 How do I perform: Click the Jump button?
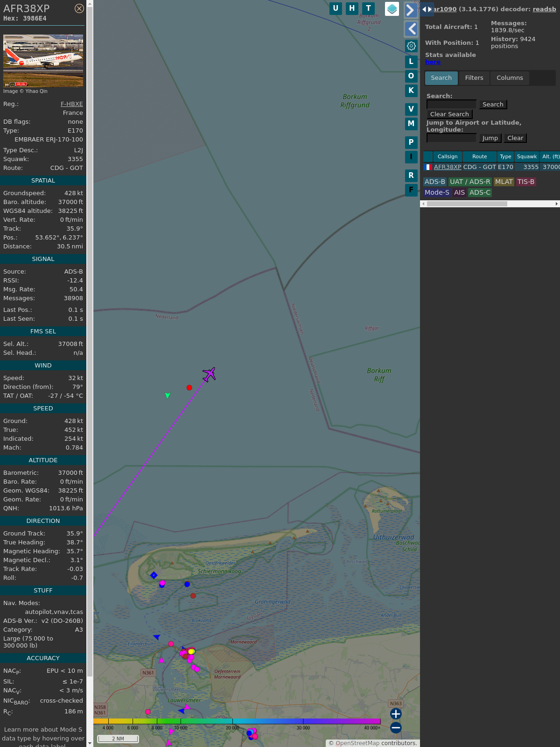click(490, 138)
